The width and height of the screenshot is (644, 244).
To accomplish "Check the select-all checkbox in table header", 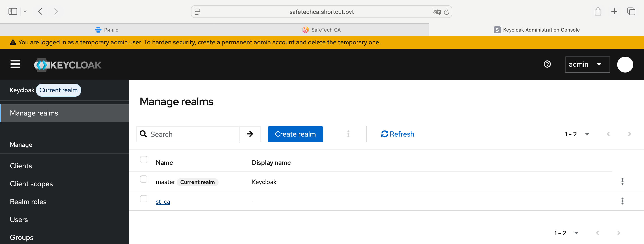I will tap(144, 159).
